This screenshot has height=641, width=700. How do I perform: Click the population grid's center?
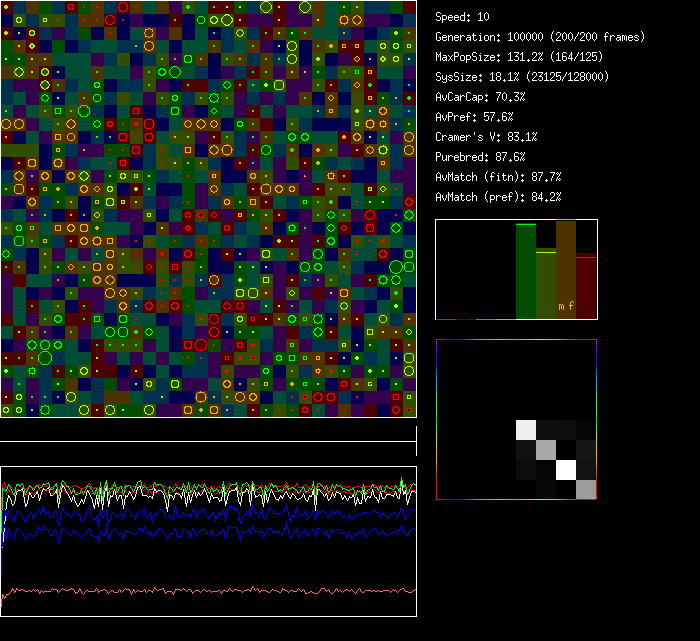(x=208, y=208)
